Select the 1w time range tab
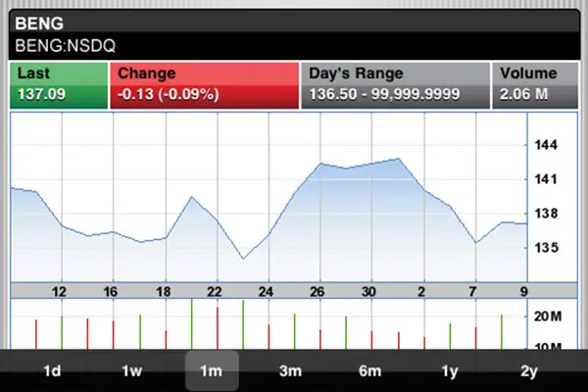The image size is (588, 392). (132, 371)
